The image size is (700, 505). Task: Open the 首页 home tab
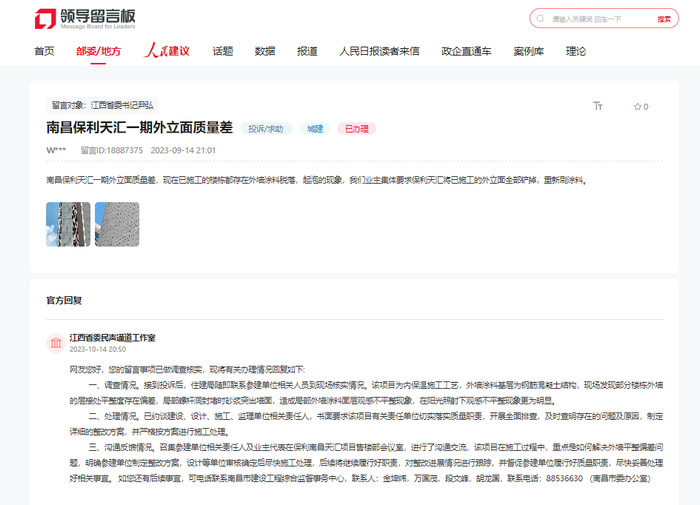click(44, 51)
